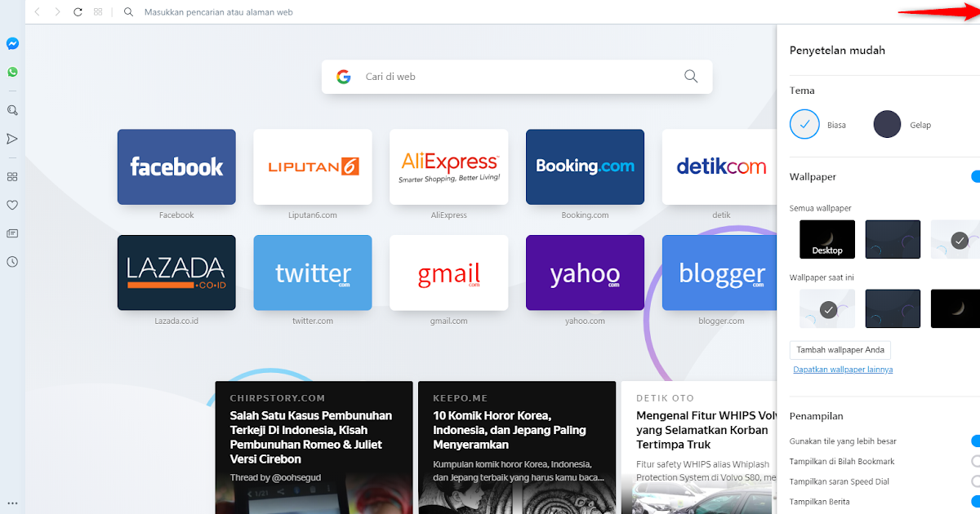Image resolution: width=980 pixels, height=514 pixels.
Task: Open sidebar settings via three dots
Action: (11, 503)
